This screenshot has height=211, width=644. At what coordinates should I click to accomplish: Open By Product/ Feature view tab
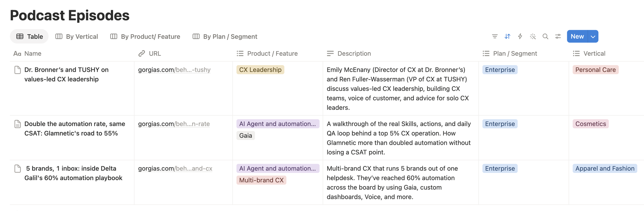coord(145,37)
